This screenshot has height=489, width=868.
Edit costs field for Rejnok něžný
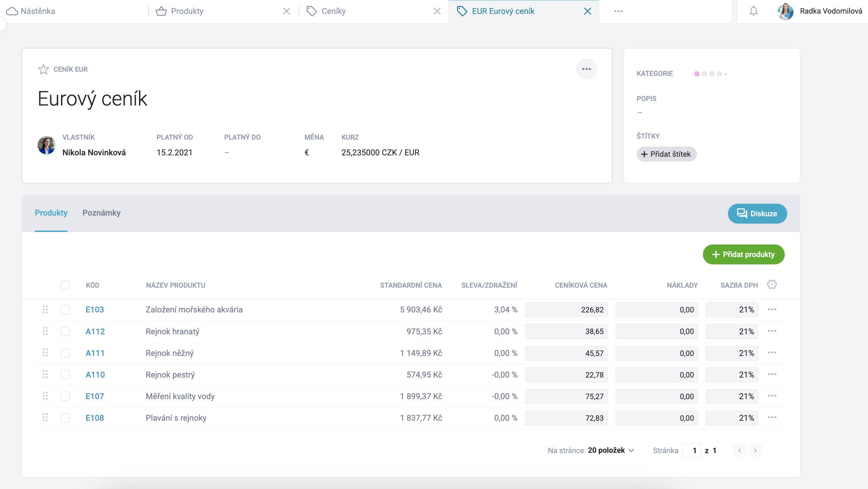coord(657,353)
